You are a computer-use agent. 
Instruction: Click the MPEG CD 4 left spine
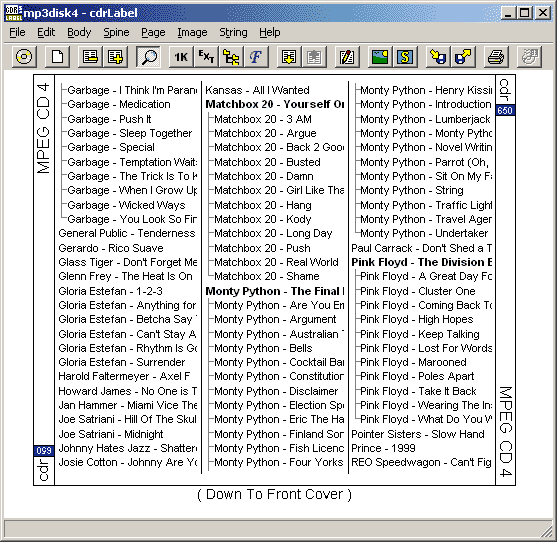pos(43,129)
